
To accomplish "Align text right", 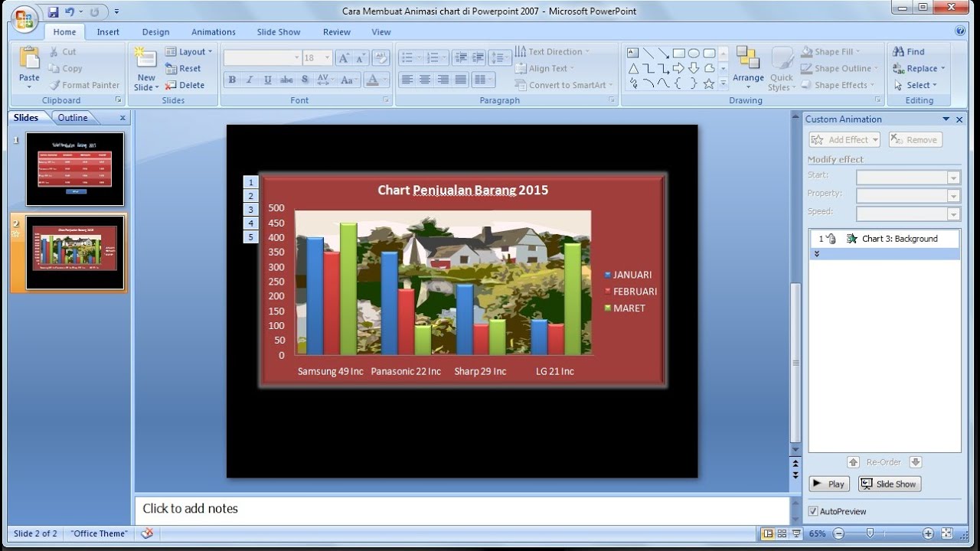I will (443, 80).
